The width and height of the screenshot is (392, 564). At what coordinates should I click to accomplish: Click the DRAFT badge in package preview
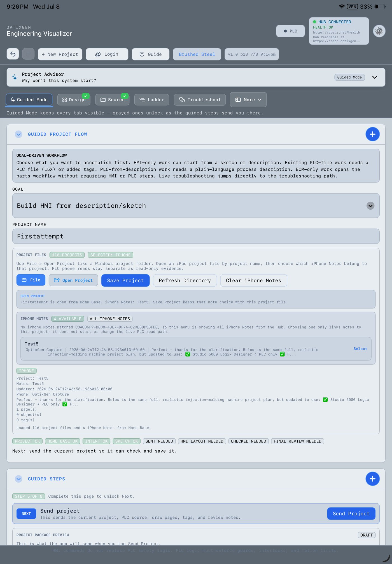367,535
